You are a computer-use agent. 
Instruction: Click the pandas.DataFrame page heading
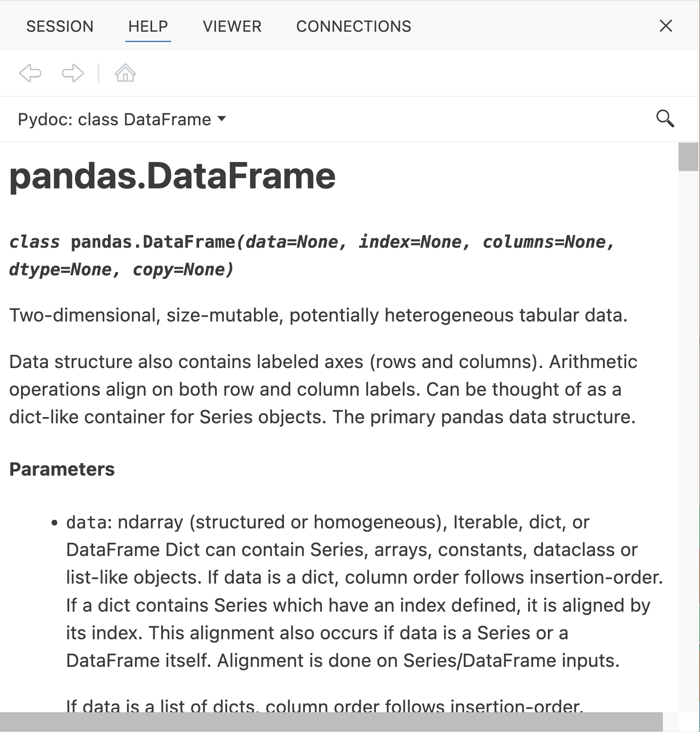172,176
